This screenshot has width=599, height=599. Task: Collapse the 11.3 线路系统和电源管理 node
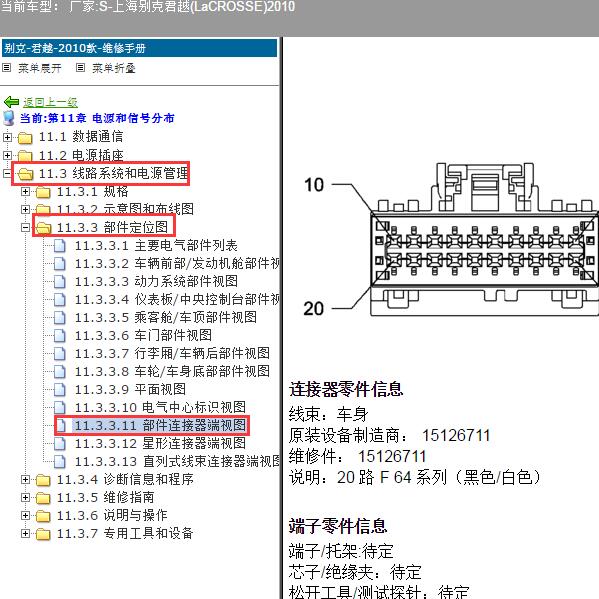pyautogui.click(x=7, y=173)
